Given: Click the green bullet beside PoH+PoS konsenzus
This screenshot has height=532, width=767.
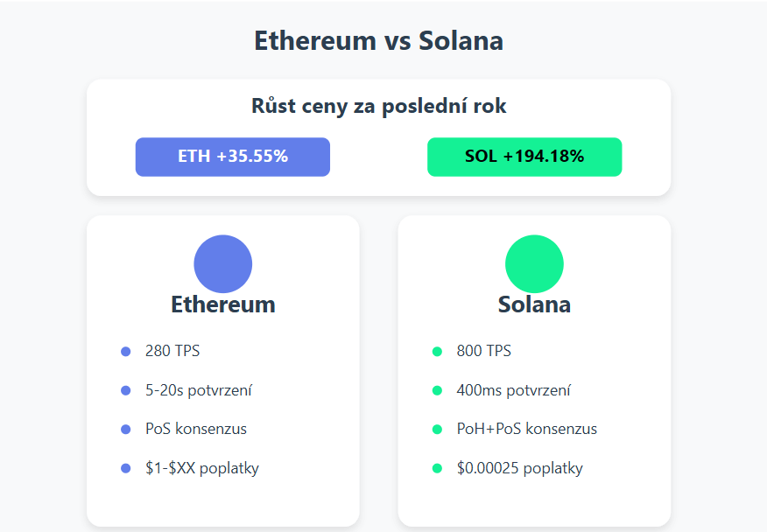Looking at the screenshot, I should 437,430.
